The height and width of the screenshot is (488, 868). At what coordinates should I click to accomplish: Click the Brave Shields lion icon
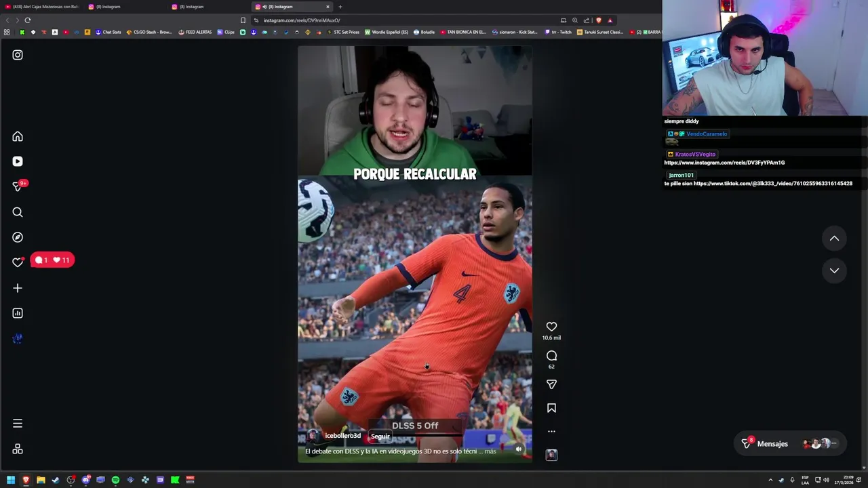click(598, 20)
